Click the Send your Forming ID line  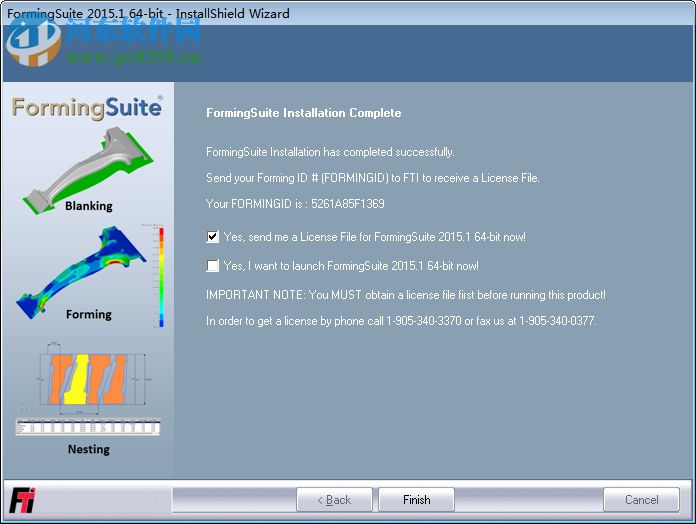pos(373,178)
